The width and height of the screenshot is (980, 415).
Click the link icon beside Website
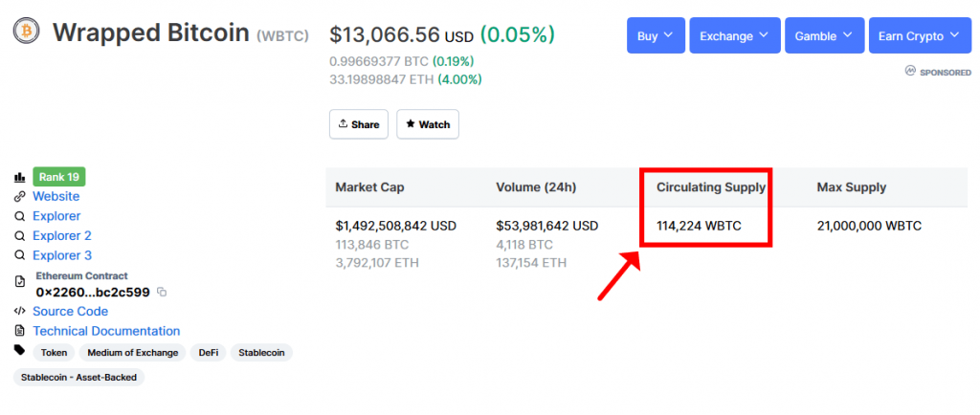click(19, 197)
